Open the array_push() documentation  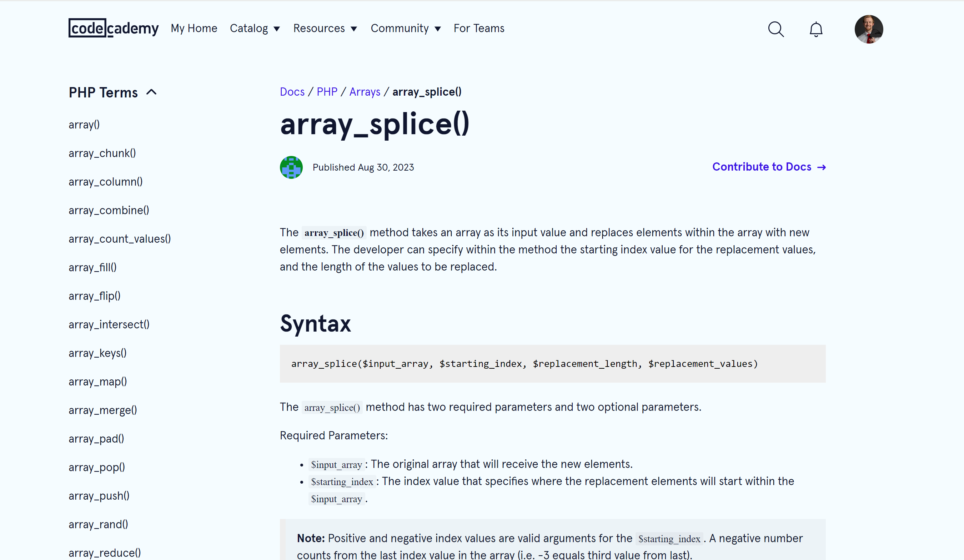pos(99,495)
